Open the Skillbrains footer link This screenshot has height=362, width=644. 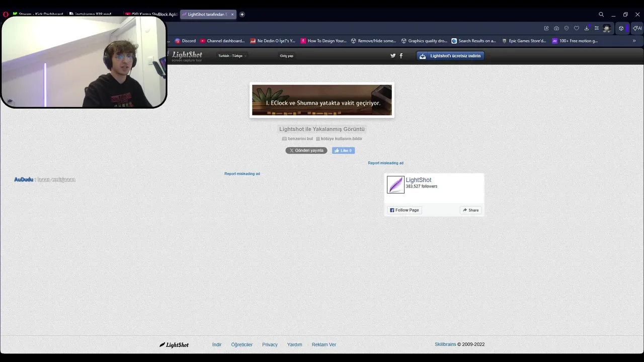tap(445, 344)
